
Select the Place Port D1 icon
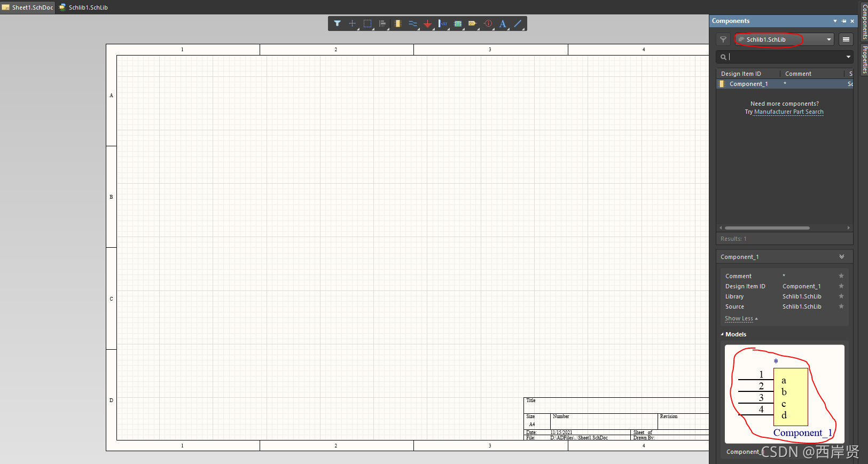click(473, 23)
